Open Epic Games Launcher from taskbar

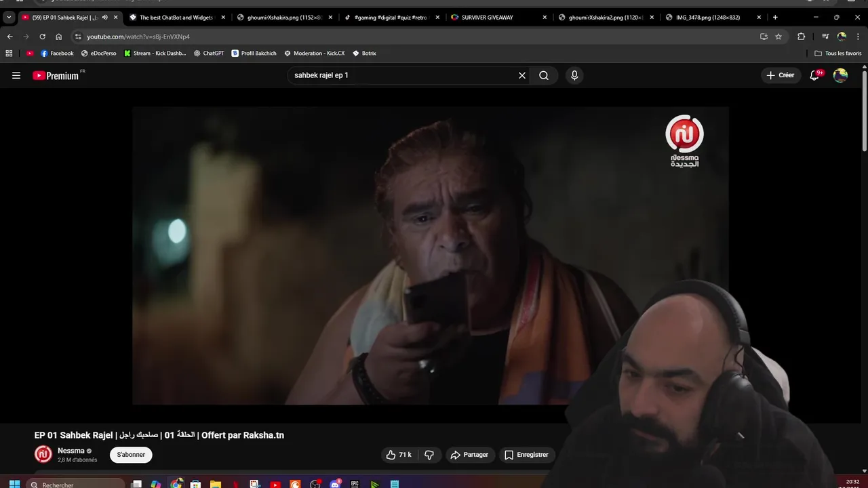tap(355, 484)
